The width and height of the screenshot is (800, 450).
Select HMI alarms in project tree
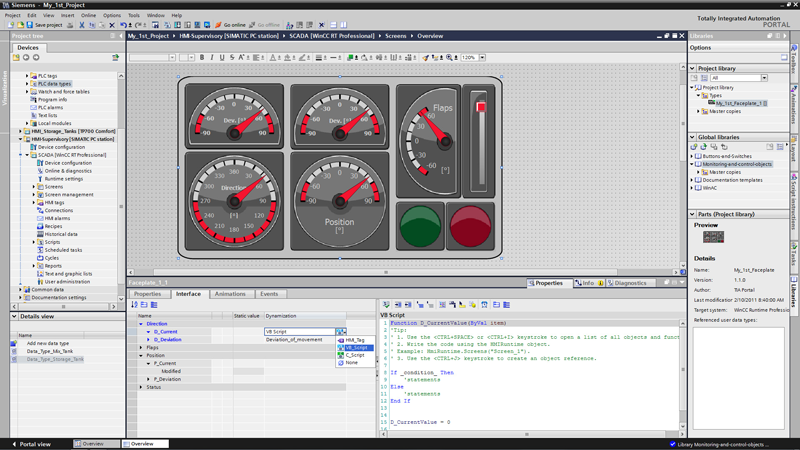[x=57, y=218]
